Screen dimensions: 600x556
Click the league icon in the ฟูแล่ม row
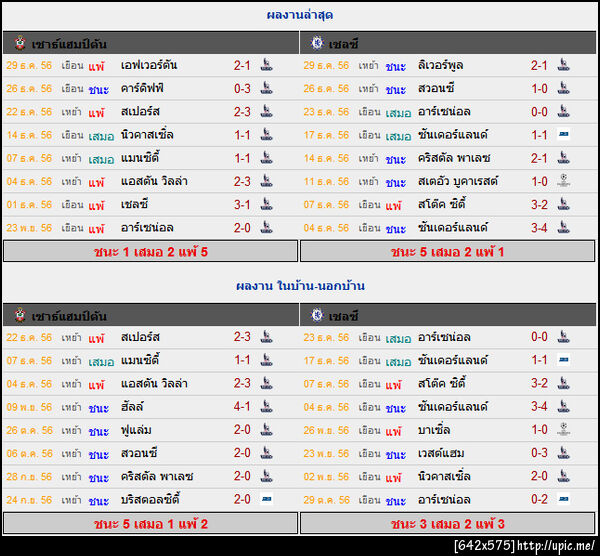click(x=266, y=430)
